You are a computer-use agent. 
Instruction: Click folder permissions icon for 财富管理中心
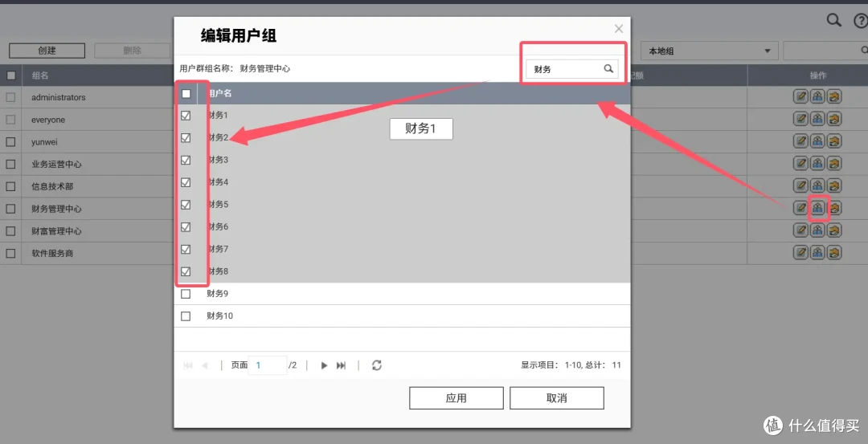[x=833, y=230]
